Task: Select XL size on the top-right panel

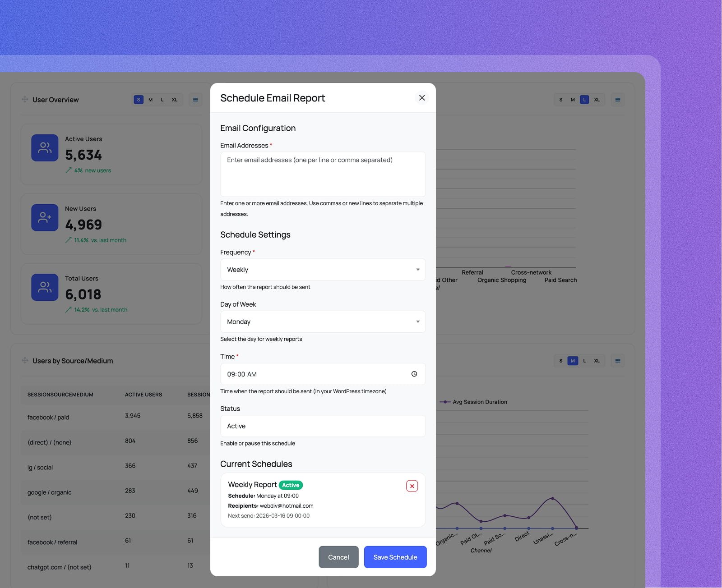Action: point(597,100)
